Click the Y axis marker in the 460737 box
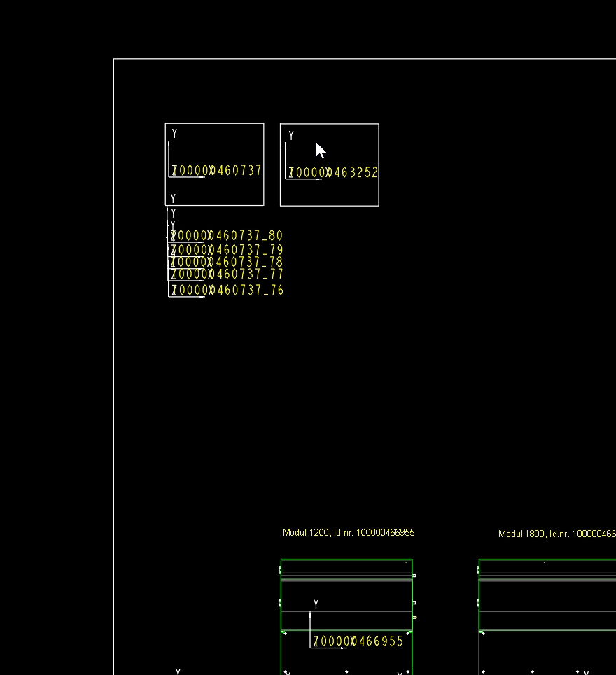Screen dimensions: 616x675 [174, 133]
